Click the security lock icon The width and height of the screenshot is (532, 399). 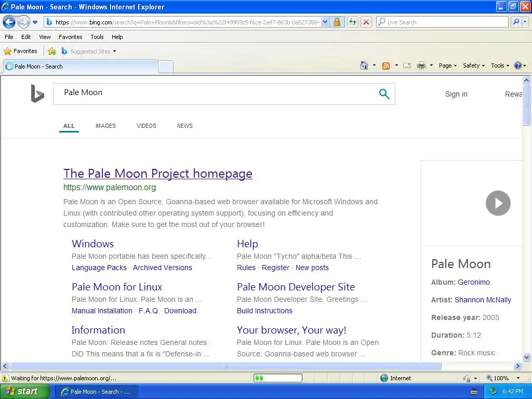coord(337,22)
